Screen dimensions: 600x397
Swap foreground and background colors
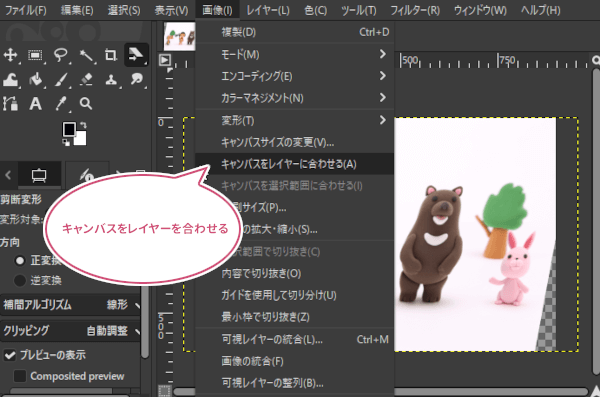coord(83,125)
